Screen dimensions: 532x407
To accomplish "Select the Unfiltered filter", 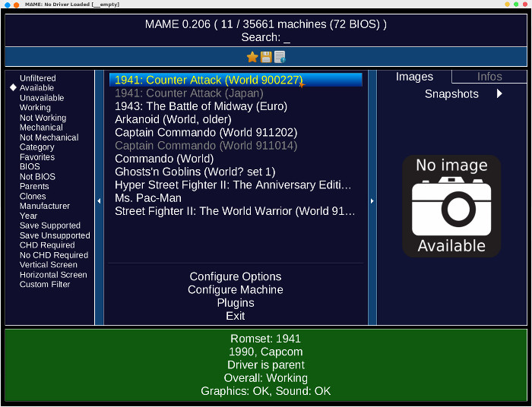I will pos(38,78).
